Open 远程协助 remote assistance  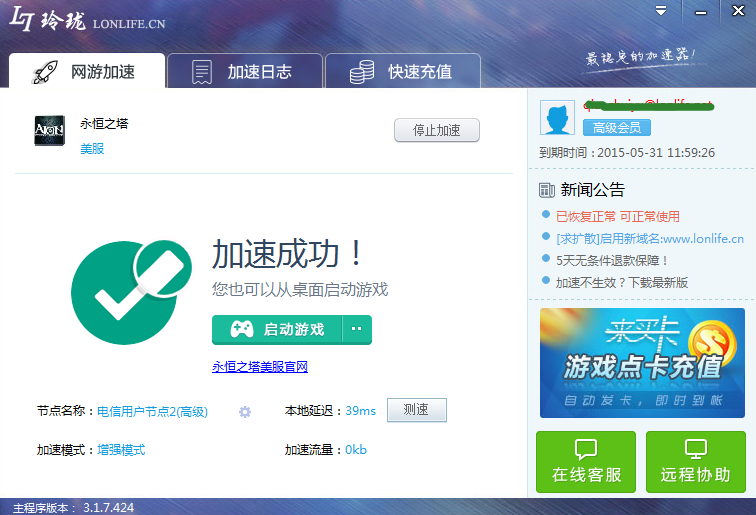(x=696, y=462)
